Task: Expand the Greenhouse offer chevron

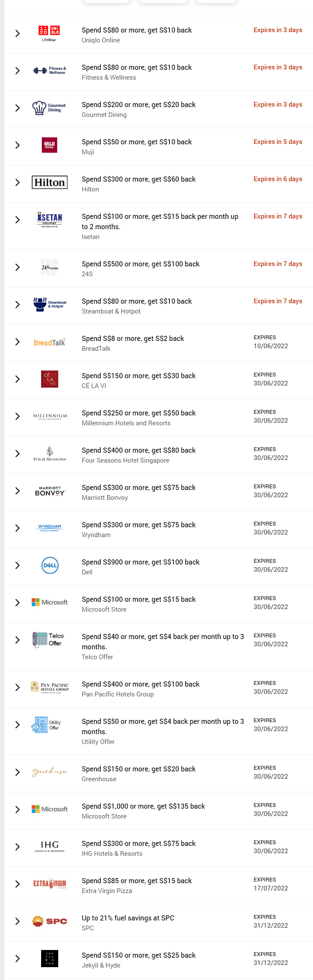Action: [17, 772]
